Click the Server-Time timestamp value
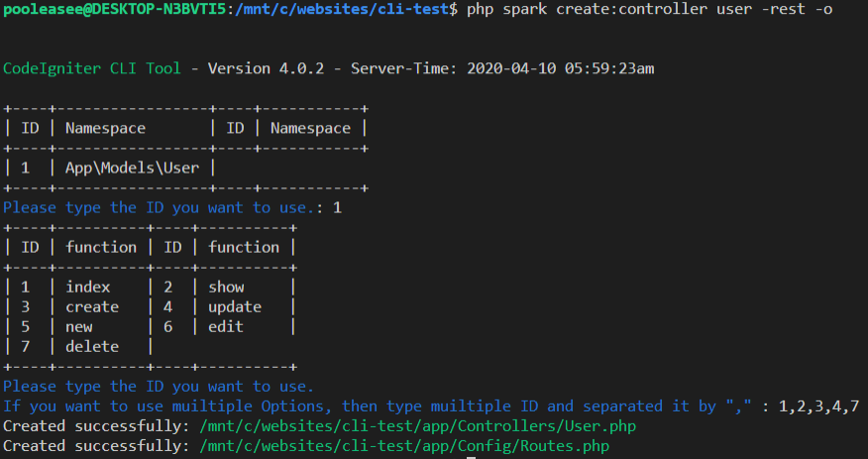 pos(560,68)
